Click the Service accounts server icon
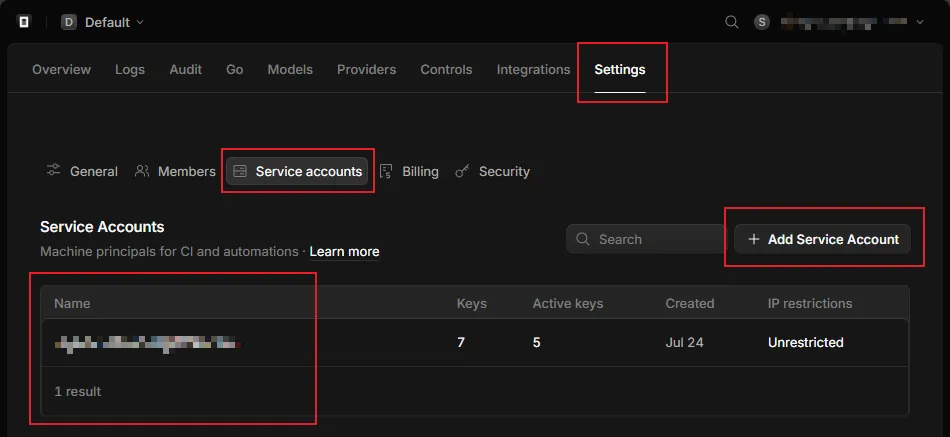 (x=240, y=172)
